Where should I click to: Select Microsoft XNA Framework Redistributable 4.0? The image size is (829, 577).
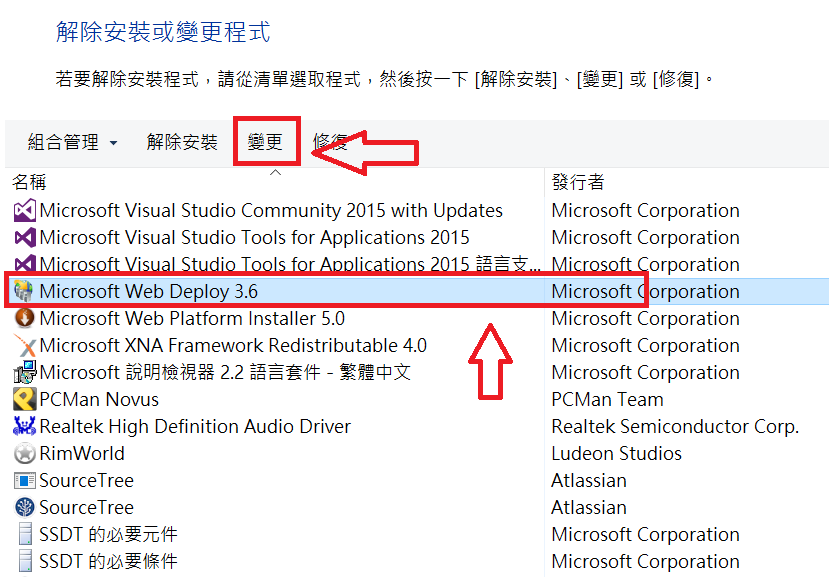point(233,345)
